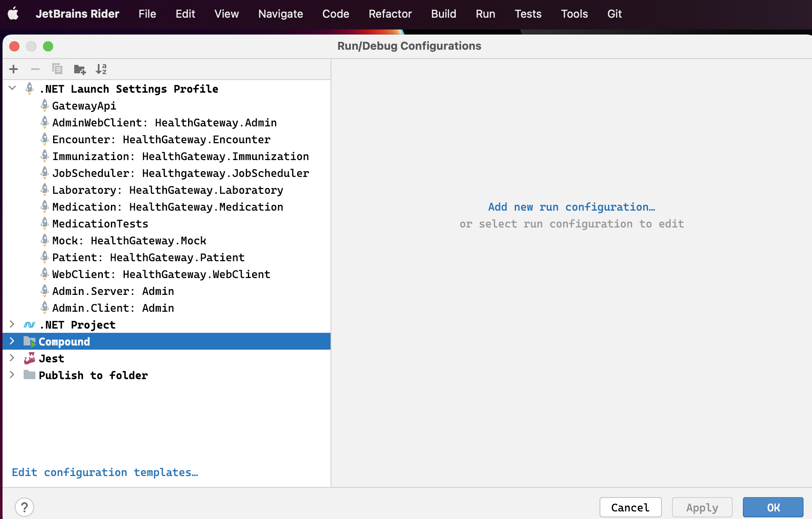Viewport: 812px width, 519px height.
Task: Open the Edit menu
Action: [185, 14]
